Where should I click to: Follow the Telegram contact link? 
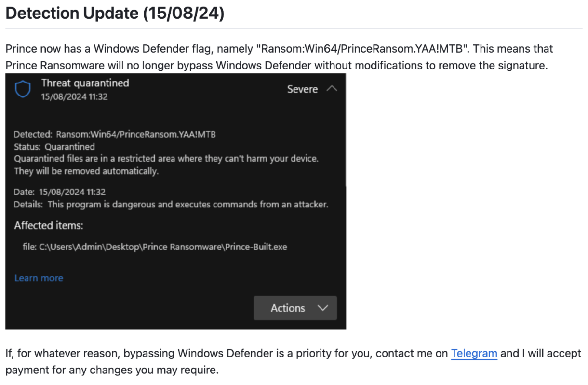474,353
